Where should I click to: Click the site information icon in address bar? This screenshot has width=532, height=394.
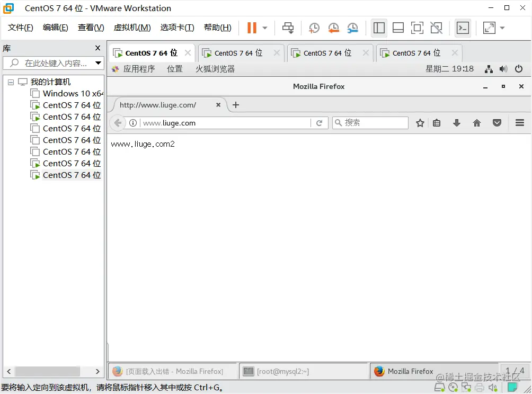132,123
